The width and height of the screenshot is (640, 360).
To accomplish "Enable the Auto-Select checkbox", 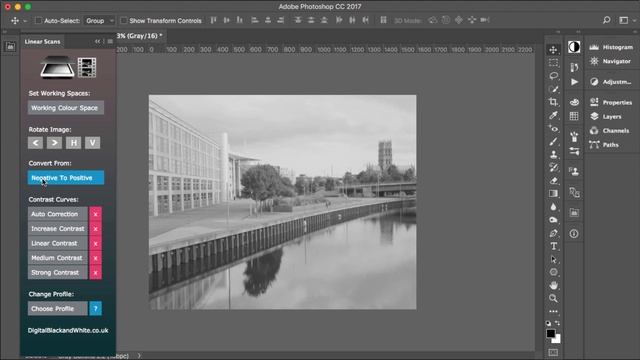I will pos(38,20).
